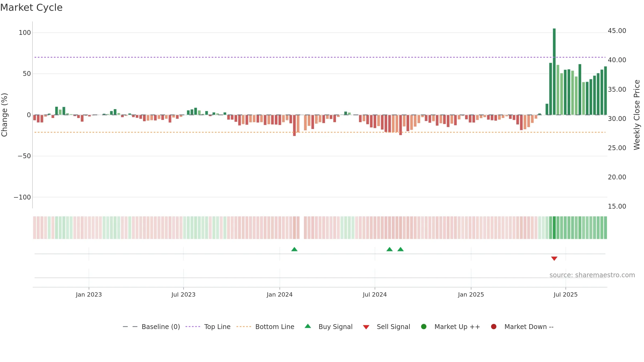Toggle the Sell Signal legend entry

pos(386,327)
